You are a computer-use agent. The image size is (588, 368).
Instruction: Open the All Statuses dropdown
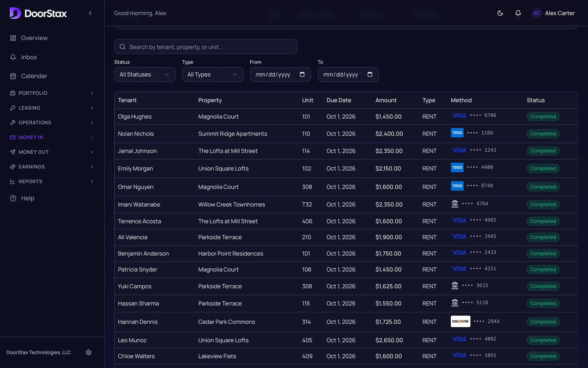click(x=145, y=74)
